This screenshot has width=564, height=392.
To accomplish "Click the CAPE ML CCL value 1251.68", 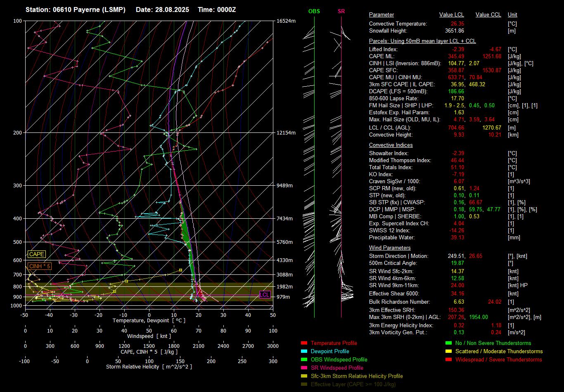I will pyautogui.click(x=491, y=57).
